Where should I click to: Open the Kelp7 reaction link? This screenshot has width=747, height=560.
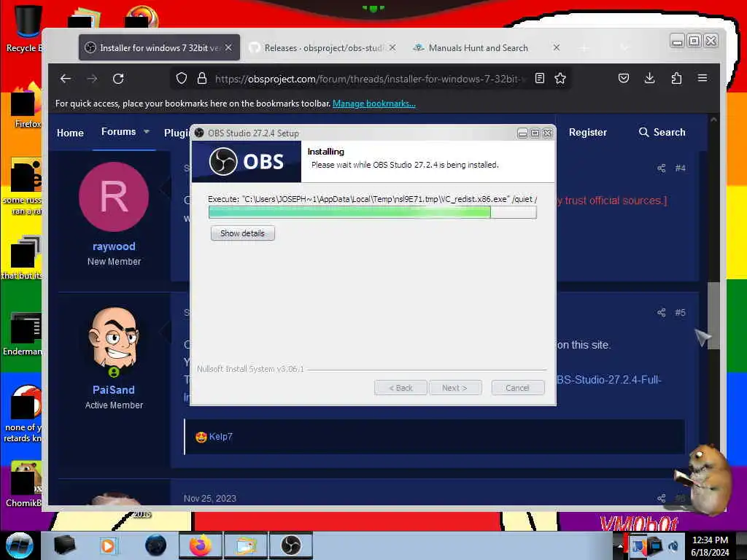(x=220, y=436)
